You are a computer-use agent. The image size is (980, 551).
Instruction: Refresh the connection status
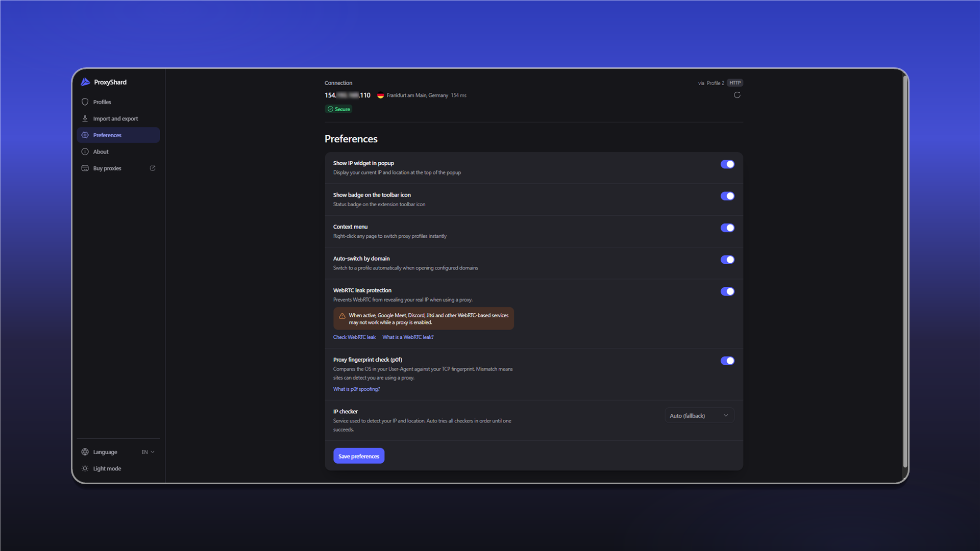737,95
